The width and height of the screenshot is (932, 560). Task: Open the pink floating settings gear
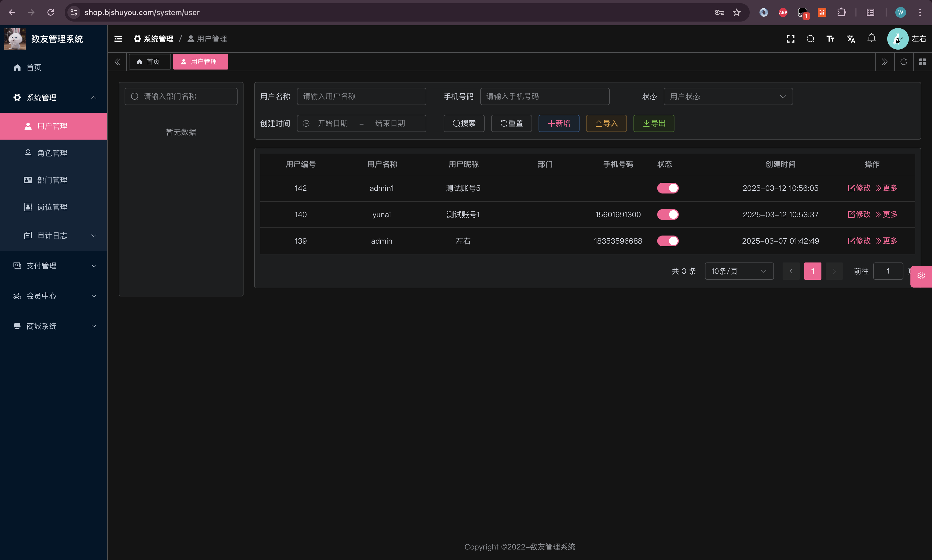coord(921,276)
